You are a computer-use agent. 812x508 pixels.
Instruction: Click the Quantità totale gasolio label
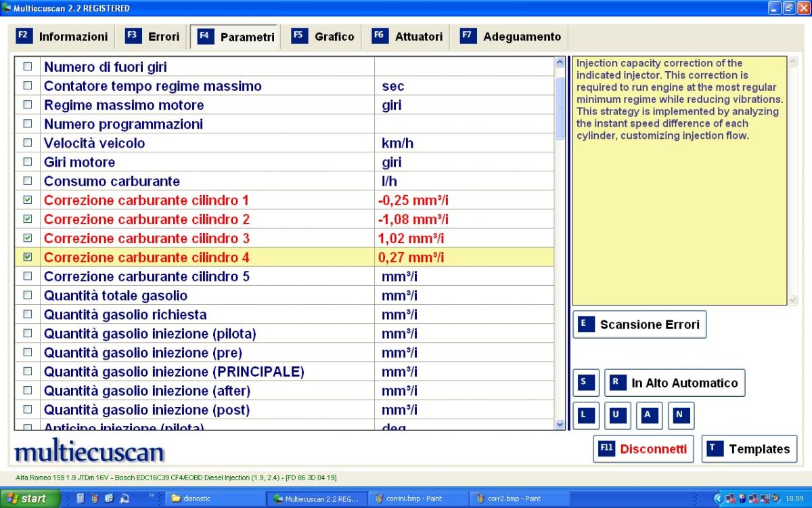pos(116,295)
